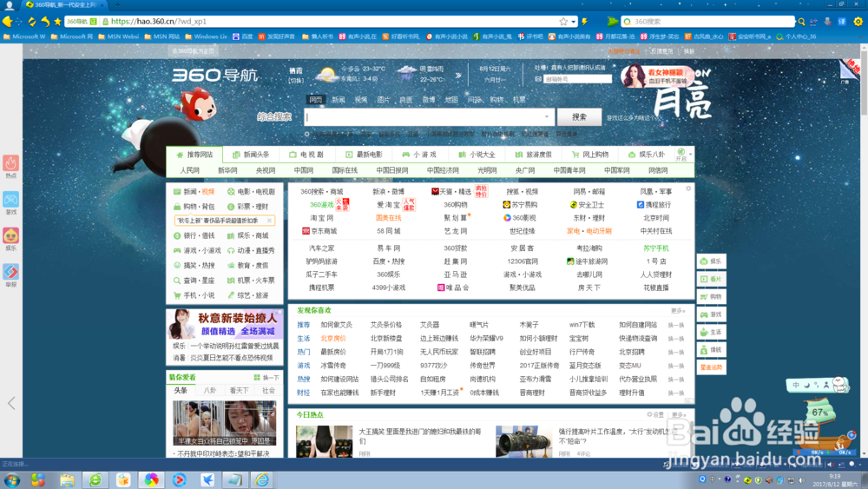Screen dimensions: 868x489
Task: Open the 携程旅行 link
Action: 654,205
